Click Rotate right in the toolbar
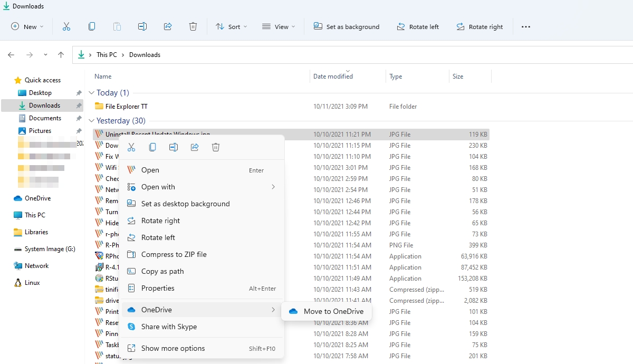This screenshot has width=633, height=364. [479, 26]
